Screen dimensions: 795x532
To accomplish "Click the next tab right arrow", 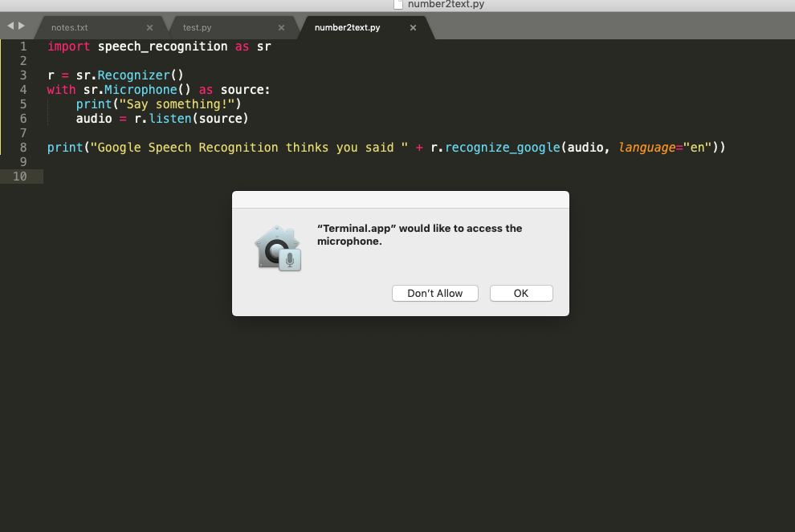I will coord(22,26).
